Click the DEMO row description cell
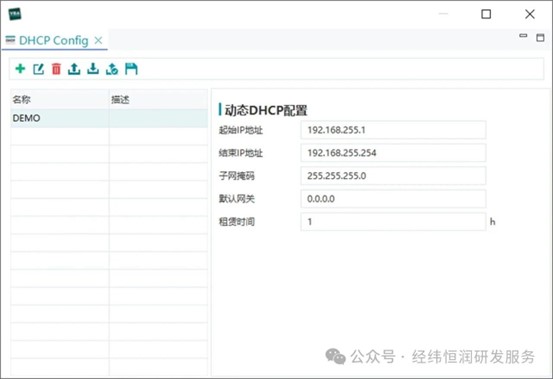The height and width of the screenshot is (379, 553). coord(158,118)
